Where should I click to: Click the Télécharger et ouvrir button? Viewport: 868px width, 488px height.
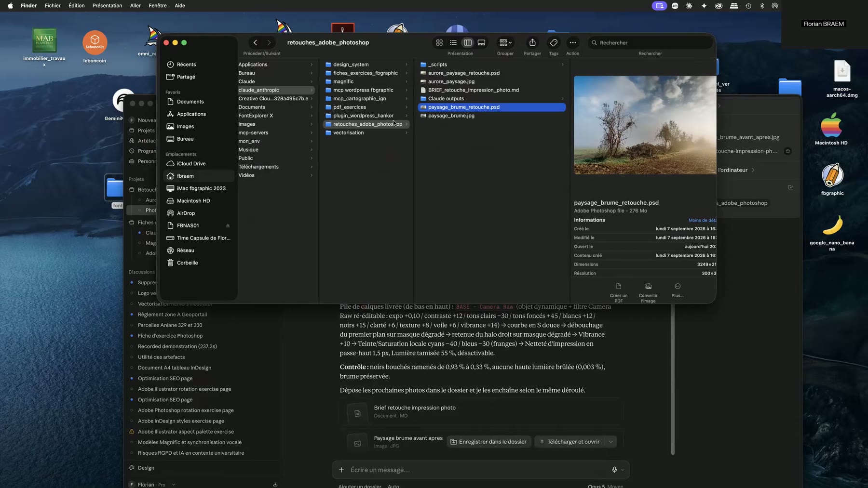coord(569,442)
